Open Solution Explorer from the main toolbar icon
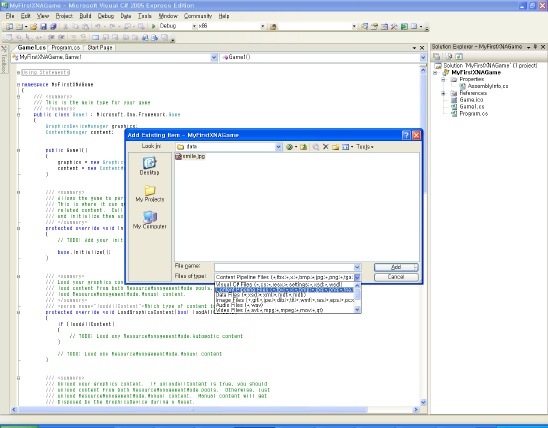Screen dimensions: 548x428 [365, 27]
